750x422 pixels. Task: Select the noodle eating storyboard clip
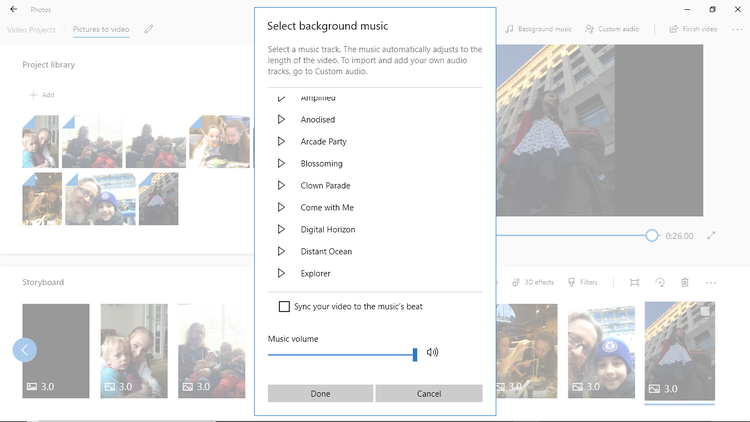tap(527, 351)
